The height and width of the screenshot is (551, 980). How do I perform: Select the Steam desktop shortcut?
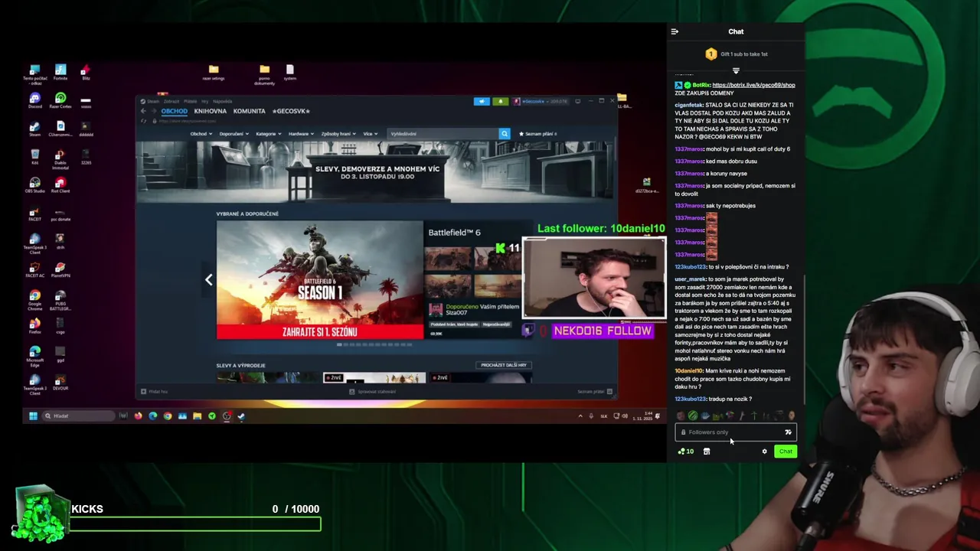tap(34, 129)
